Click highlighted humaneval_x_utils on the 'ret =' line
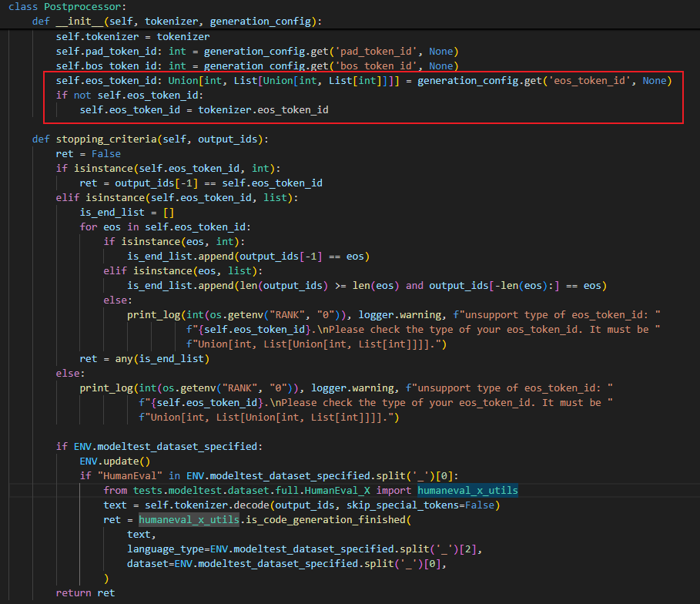This screenshot has width=700, height=604. [189, 520]
